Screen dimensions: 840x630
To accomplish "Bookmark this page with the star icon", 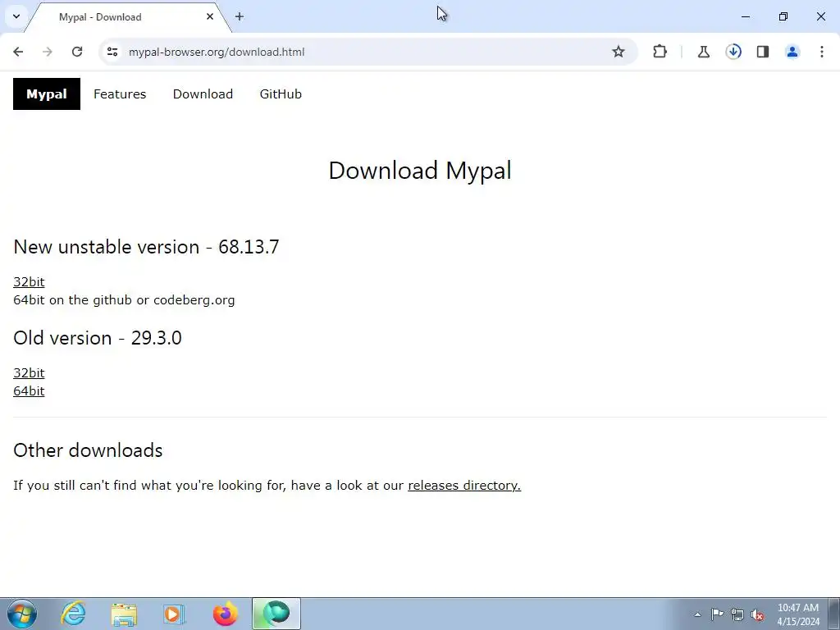I will [x=619, y=52].
